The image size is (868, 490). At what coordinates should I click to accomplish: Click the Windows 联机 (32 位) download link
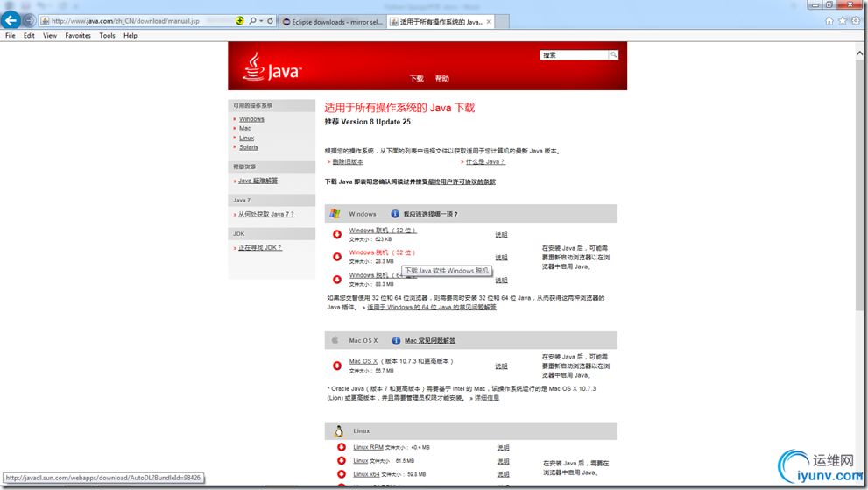click(x=383, y=230)
